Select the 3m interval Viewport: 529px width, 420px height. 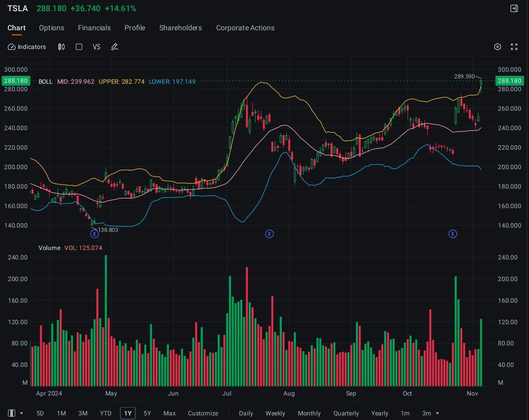pos(427,413)
